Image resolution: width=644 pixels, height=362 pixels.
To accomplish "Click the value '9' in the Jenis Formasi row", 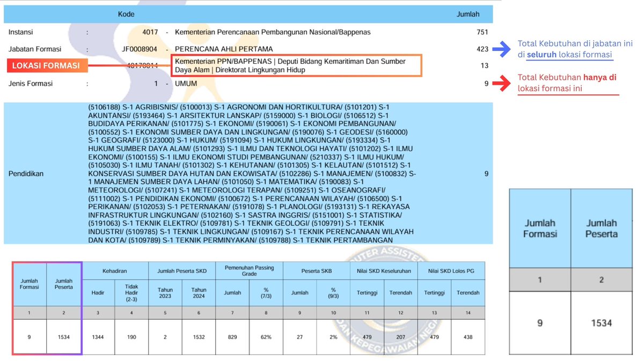I will click(486, 84).
